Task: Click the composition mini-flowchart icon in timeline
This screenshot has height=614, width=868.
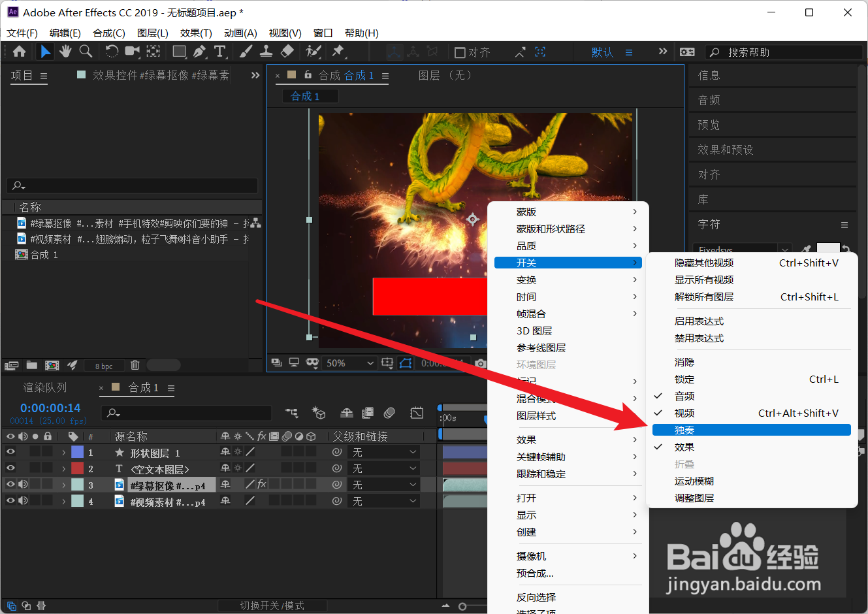Action: pyautogui.click(x=291, y=413)
